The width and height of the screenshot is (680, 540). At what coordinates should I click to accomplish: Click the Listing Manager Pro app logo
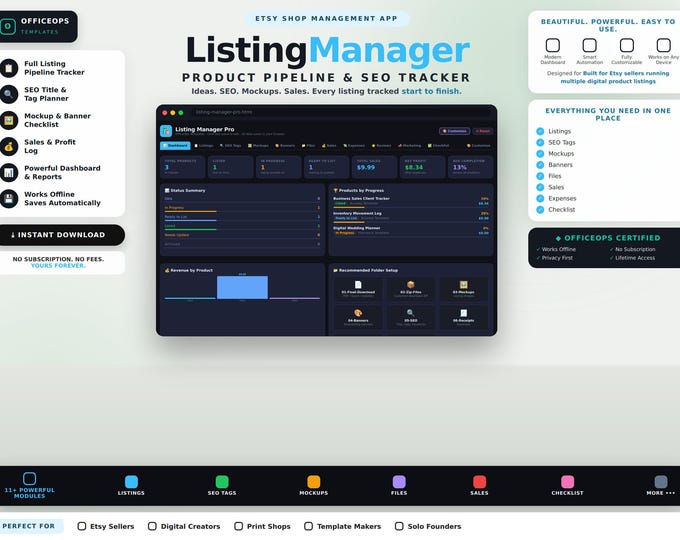point(166,131)
